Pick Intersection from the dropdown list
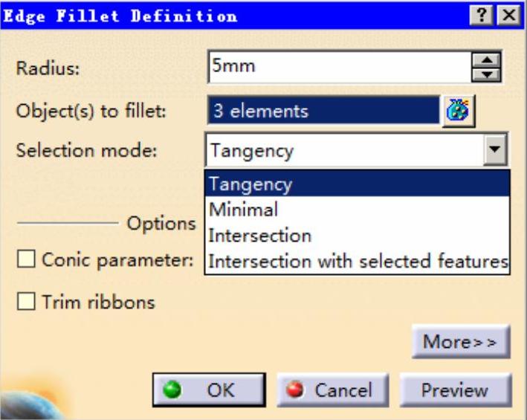Screen dimensions: 527x420 point(358,236)
